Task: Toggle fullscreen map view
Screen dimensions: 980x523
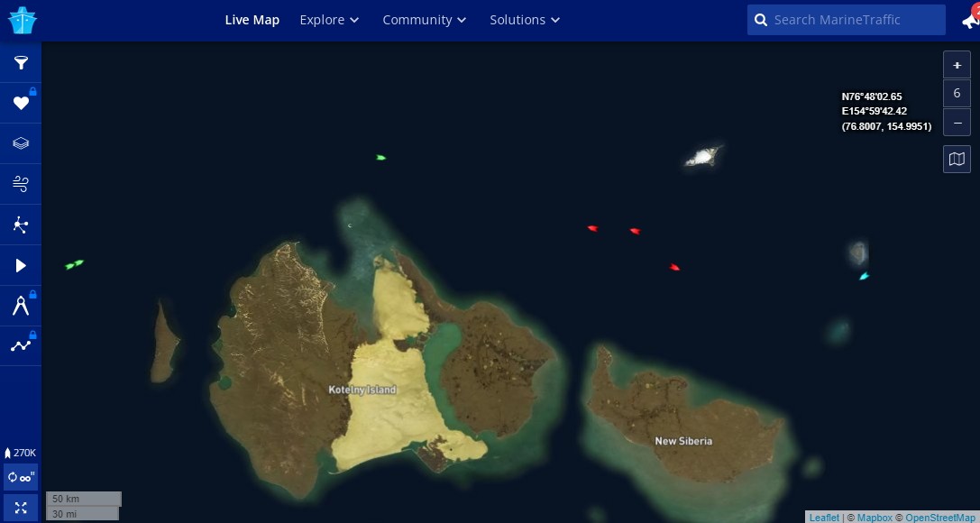Action: 21,507
